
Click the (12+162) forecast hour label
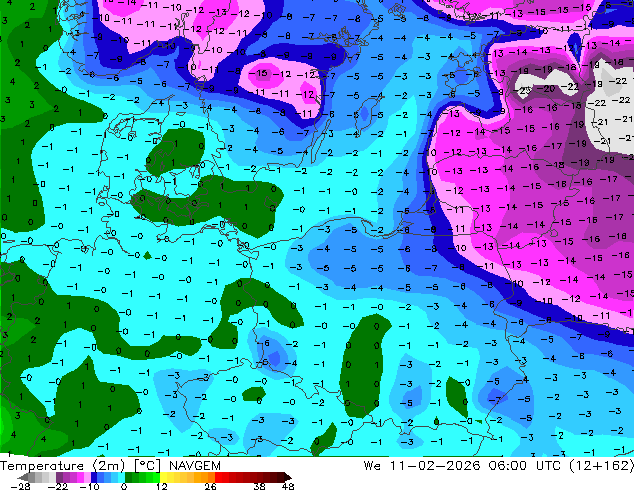point(601,466)
